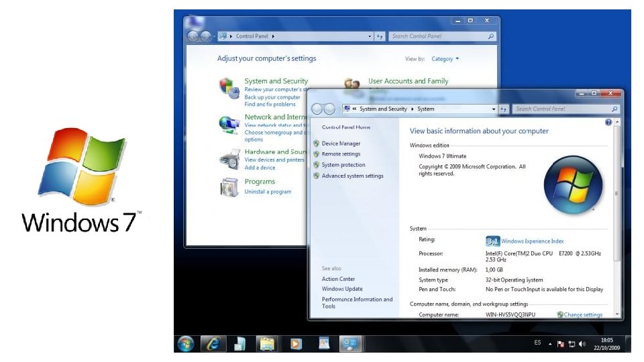Image resolution: width=644 pixels, height=362 pixels.
Task: Click System window's Search Control Panel field
Action: tap(566, 109)
